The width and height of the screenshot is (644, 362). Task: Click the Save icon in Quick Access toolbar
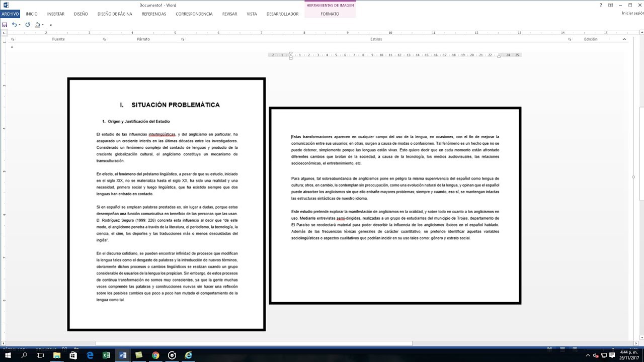(x=5, y=25)
